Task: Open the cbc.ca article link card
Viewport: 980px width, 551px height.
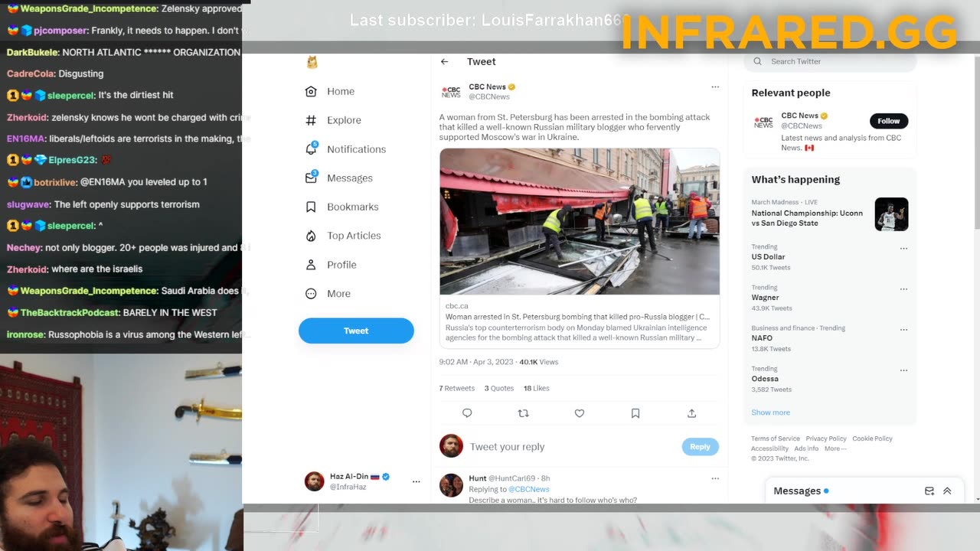Action: coord(580,321)
